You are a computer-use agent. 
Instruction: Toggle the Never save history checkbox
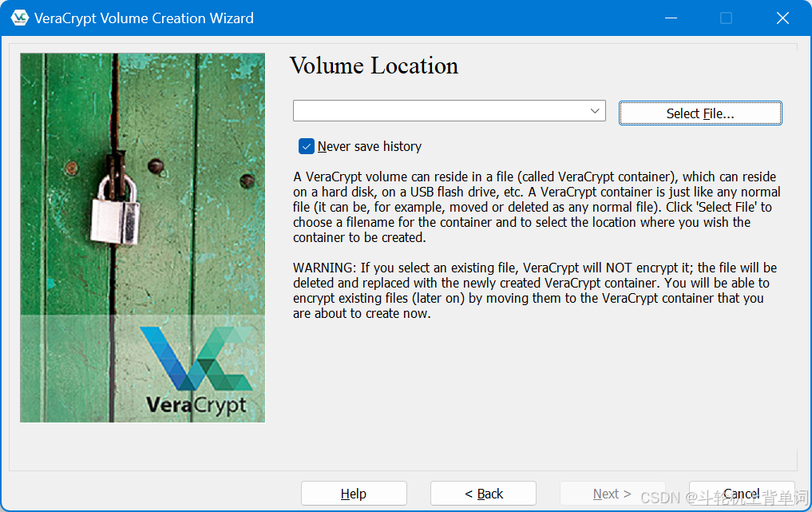coord(307,146)
